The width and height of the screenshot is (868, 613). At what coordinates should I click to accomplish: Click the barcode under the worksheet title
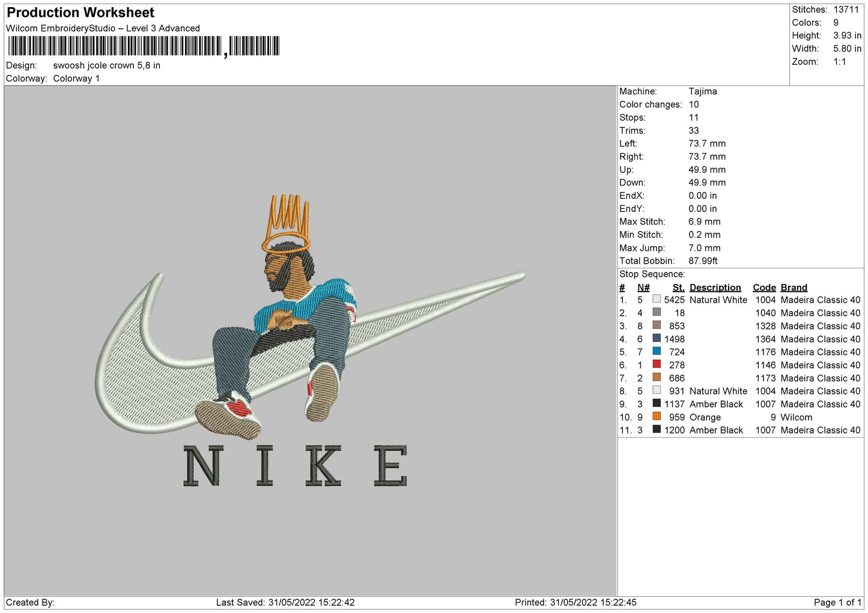pyautogui.click(x=144, y=46)
